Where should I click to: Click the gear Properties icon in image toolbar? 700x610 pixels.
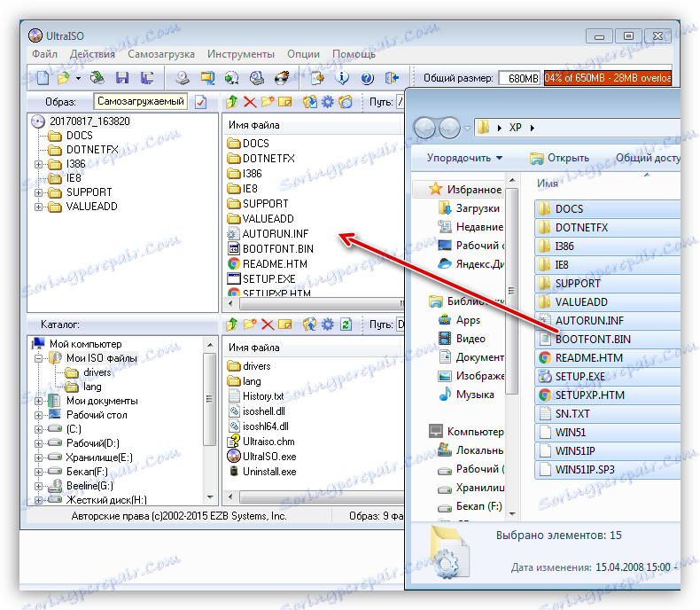click(x=328, y=102)
